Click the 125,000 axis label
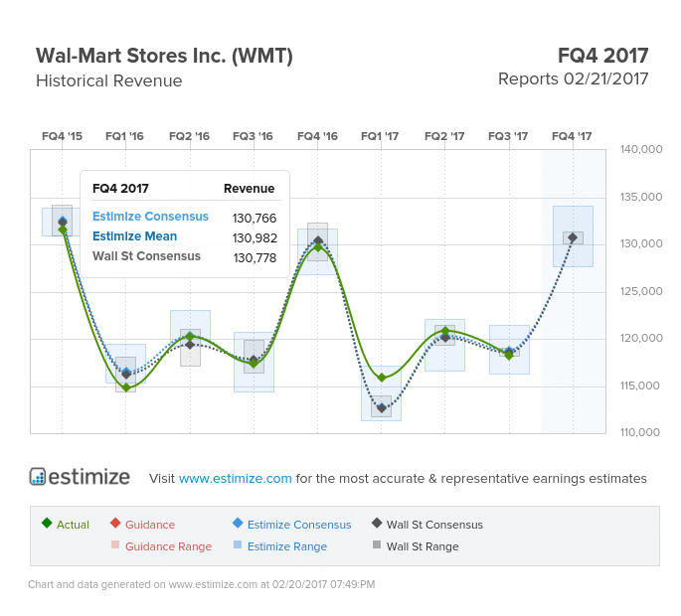 coord(641,291)
